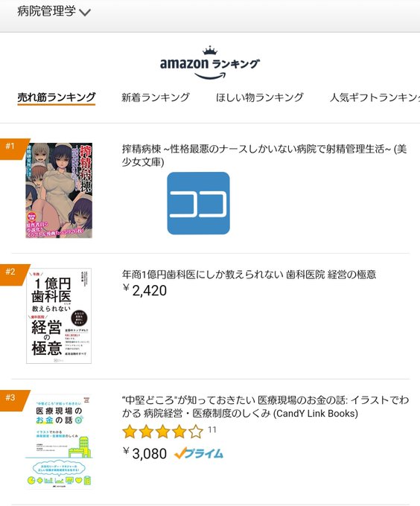Expand the 病院管理学 category dropdown
Viewport: 420px width, 506px height.
54,12
